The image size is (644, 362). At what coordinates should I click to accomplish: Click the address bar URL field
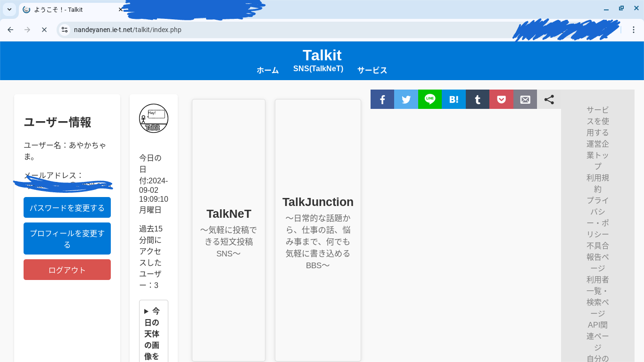pos(292,30)
